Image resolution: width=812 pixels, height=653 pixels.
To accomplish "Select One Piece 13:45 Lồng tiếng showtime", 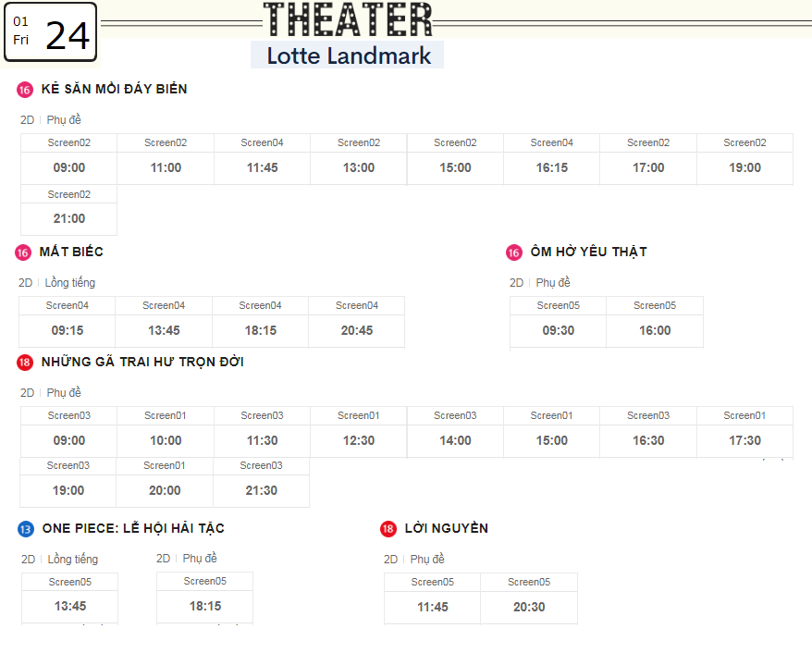I will coord(70,598).
